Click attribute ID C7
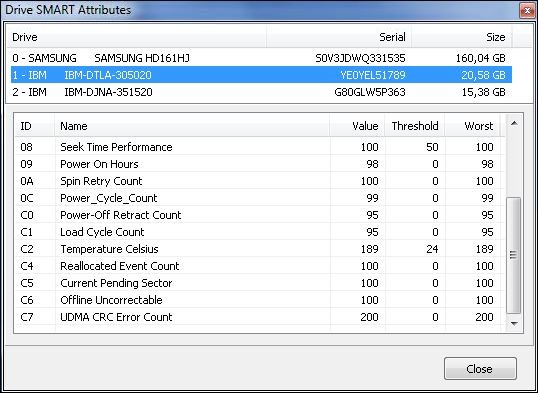This screenshot has width=538, height=393. point(27,317)
